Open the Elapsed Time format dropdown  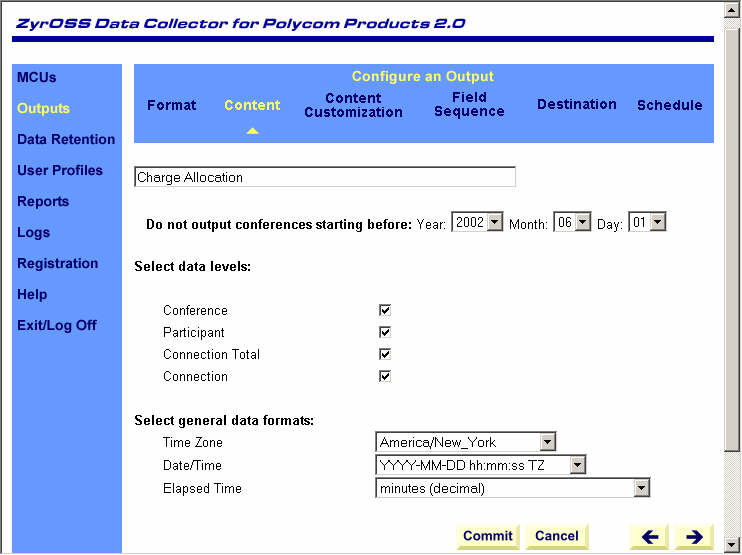641,488
